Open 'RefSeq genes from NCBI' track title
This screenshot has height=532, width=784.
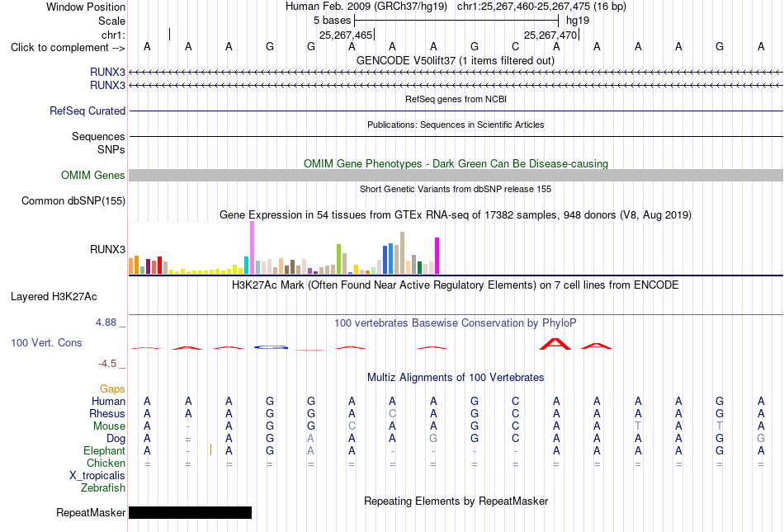point(456,99)
